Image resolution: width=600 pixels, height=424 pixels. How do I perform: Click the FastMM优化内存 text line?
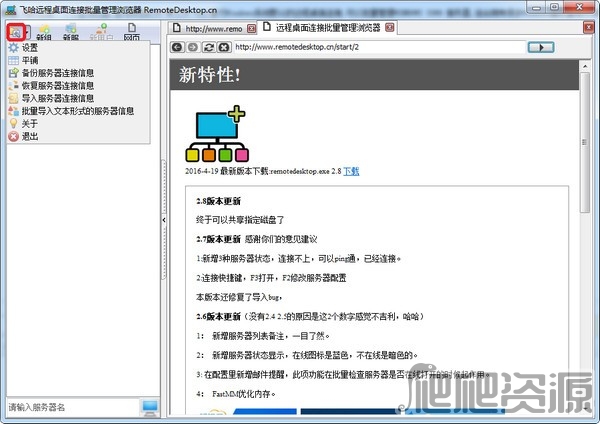[236, 394]
